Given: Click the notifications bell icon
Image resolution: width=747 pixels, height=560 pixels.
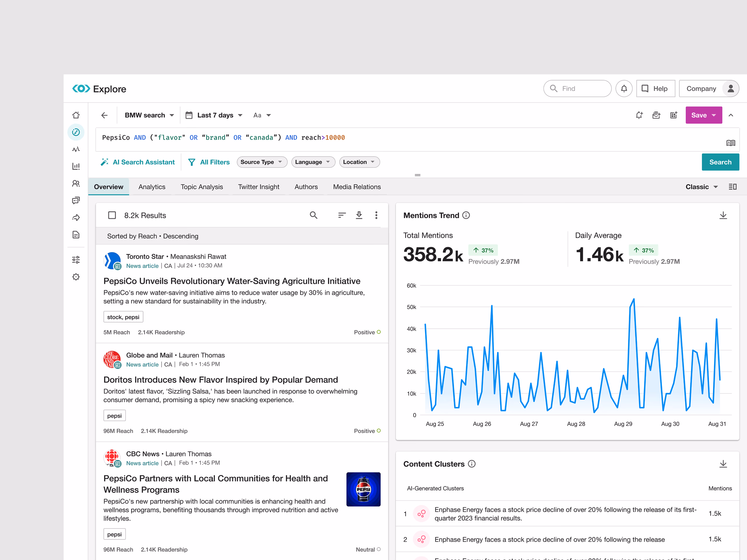Looking at the screenshot, I should pos(624,88).
